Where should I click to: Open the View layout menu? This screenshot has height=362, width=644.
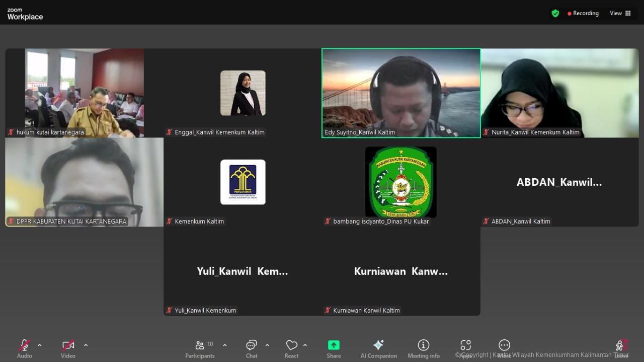620,14
